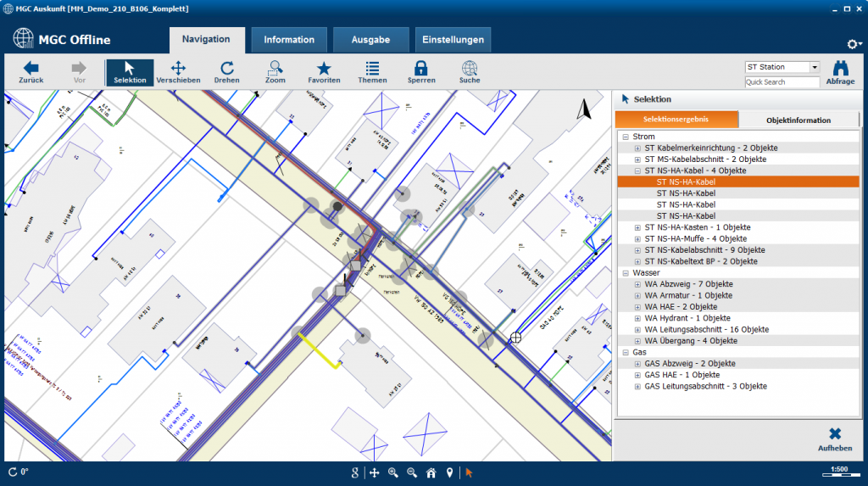Open the Favoriten star icon
The width and height of the screenshot is (868, 486).
pyautogui.click(x=324, y=69)
